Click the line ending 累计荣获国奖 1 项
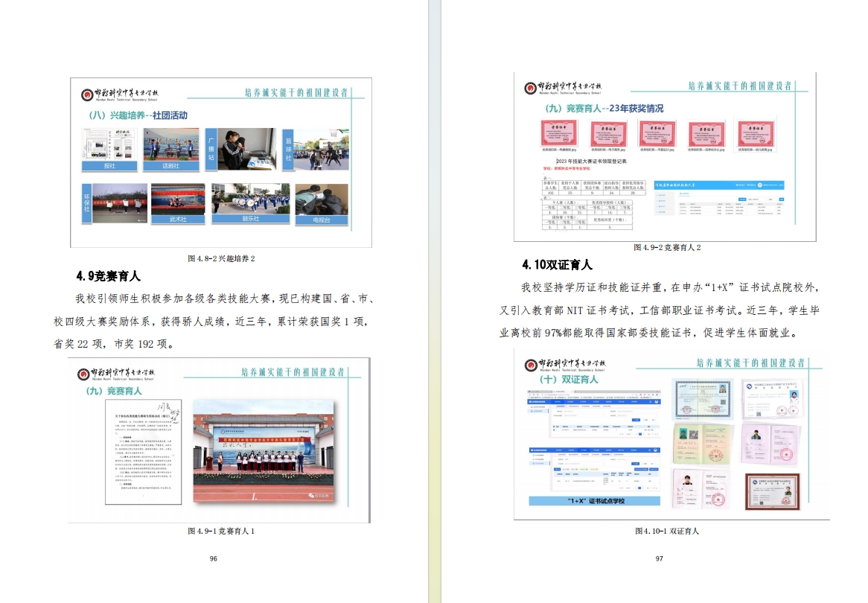The image size is (868, 603). [211, 321]
